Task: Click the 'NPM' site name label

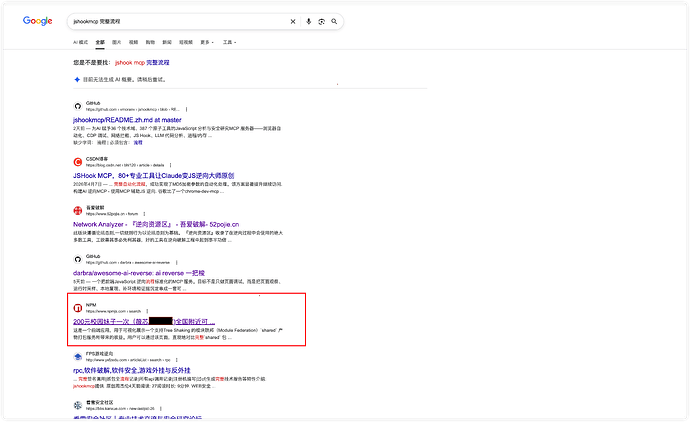Action: click(91, 305)
